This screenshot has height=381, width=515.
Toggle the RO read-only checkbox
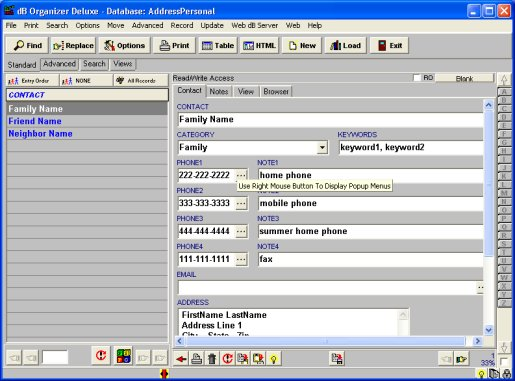[x=417, y=78]
